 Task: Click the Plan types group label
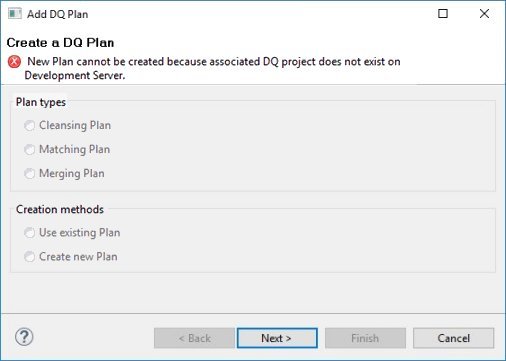[41, 102]
